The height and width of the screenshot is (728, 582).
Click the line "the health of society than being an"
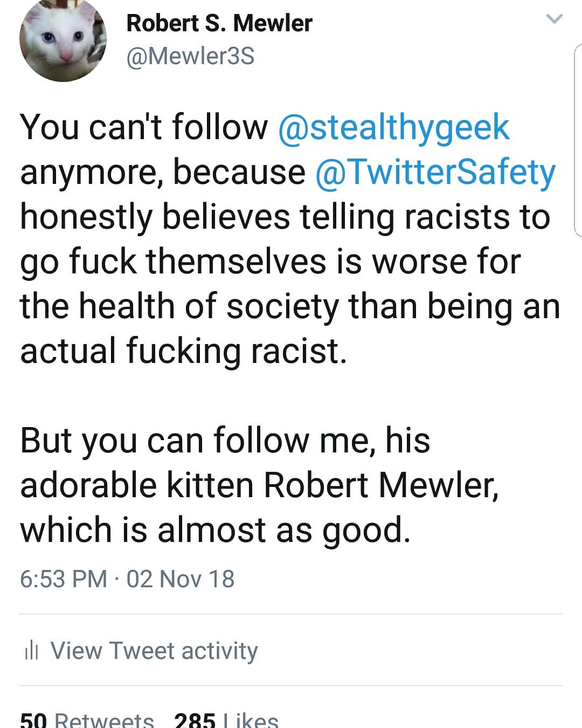290,306
